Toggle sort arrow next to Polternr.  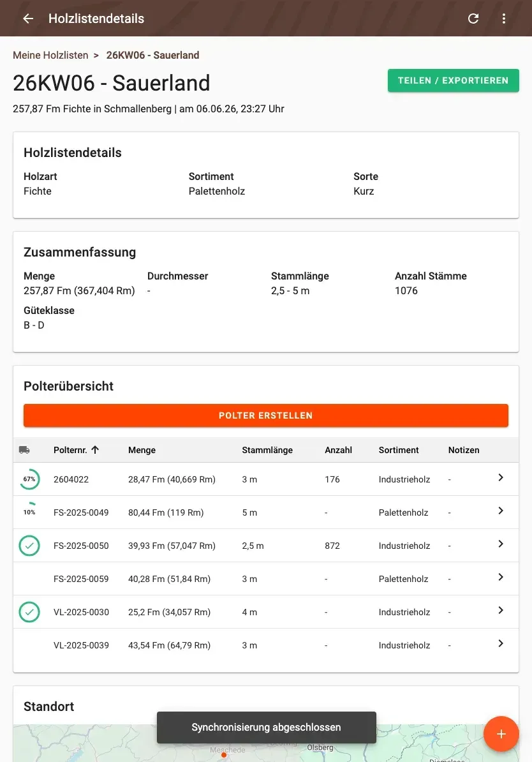tap(95, 450)
